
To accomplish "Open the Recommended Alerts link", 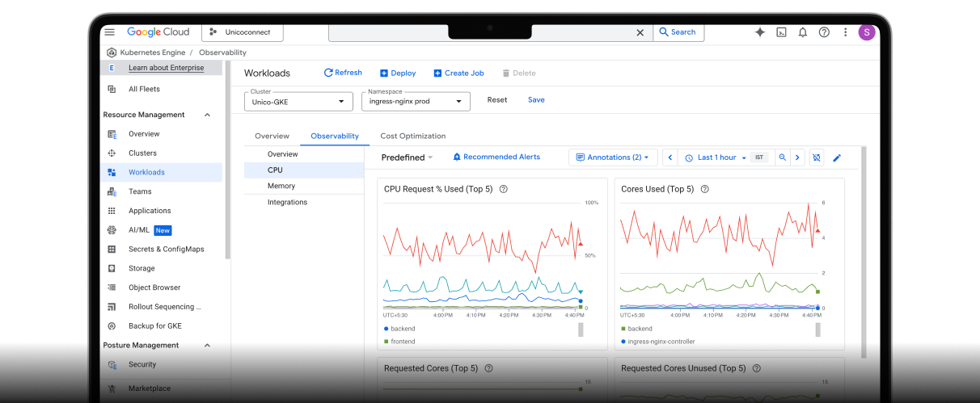I will click(x=496, y=157).
